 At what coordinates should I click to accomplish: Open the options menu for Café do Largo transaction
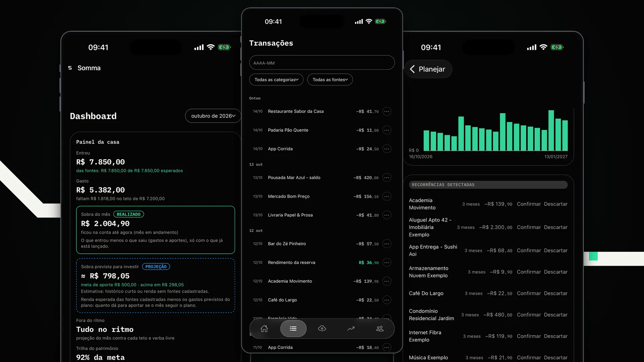tap(387, 300)
